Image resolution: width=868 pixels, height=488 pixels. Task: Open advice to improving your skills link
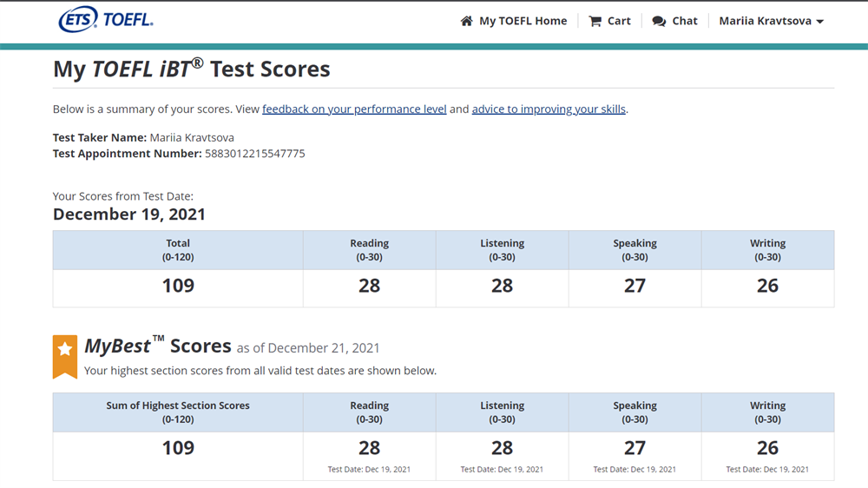click(549, 109)
